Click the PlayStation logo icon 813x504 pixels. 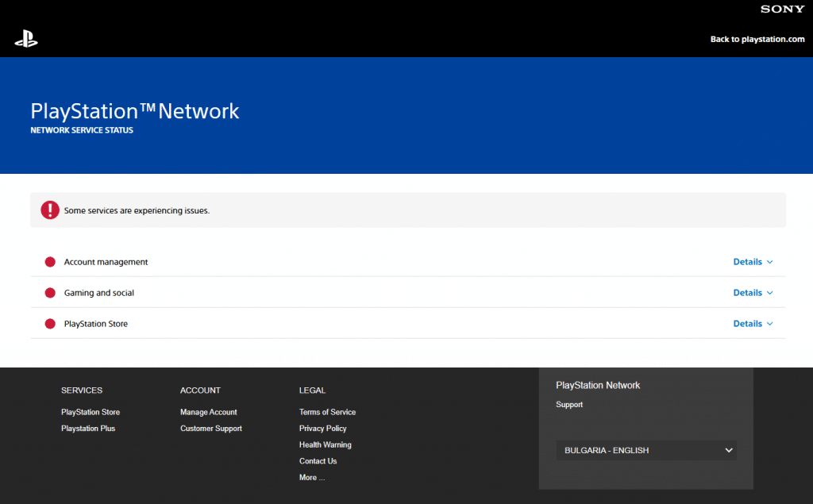[26, 39]
